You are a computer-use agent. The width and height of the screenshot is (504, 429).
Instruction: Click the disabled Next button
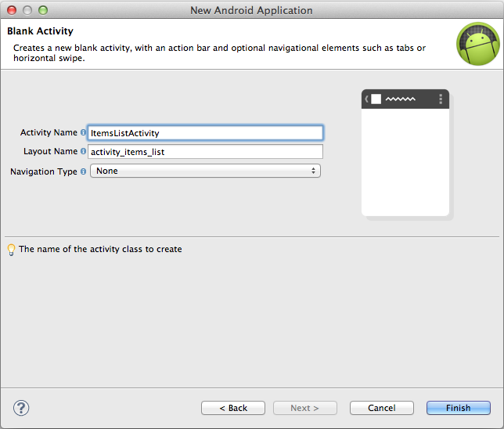305,408
